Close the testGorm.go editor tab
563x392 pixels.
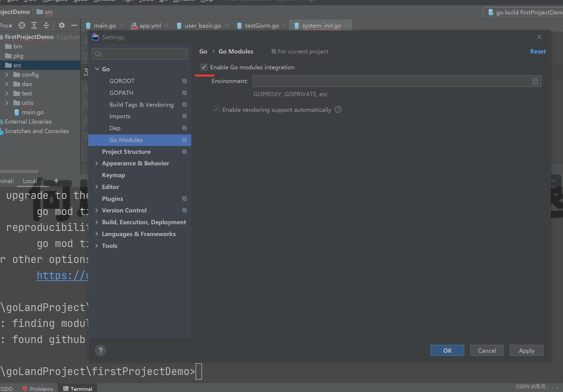pyautogui.click(x=284, y=25)
